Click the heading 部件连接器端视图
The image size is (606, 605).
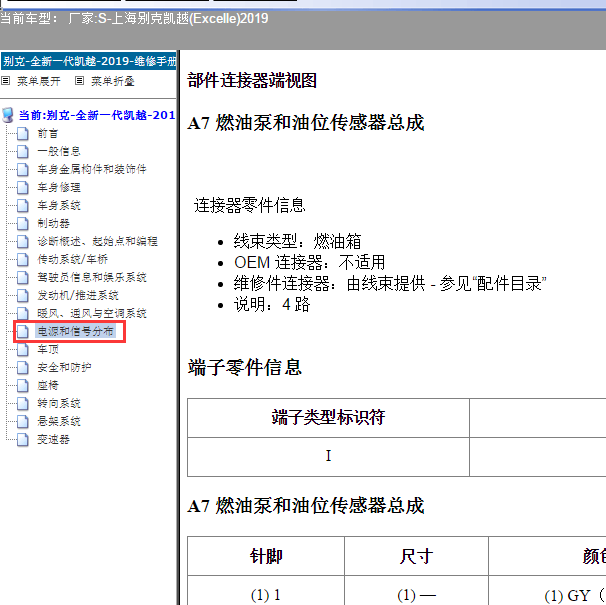click(x=252, y=80)
